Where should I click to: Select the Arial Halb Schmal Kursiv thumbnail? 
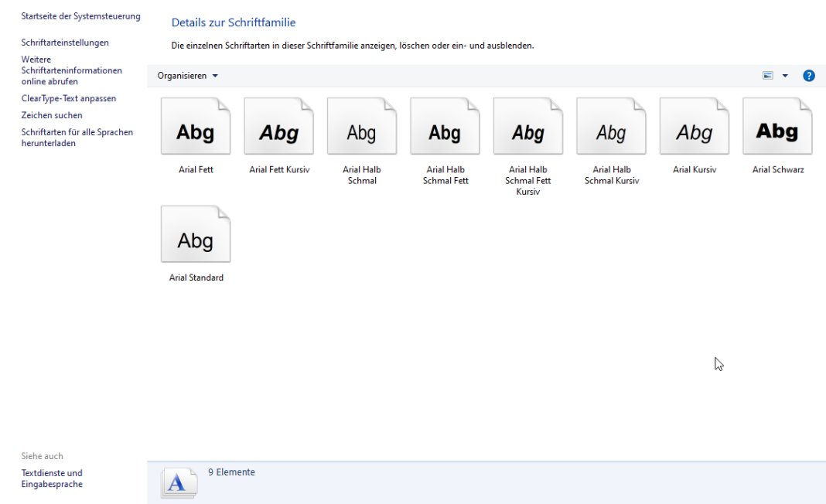pyautogui.click(x=611, y=125)
